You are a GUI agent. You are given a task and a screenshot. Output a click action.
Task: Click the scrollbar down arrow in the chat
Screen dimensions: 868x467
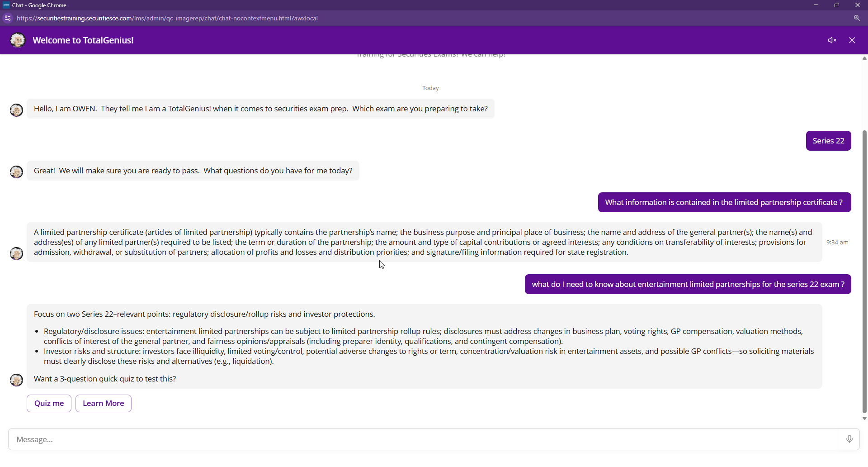coord(864,419)
